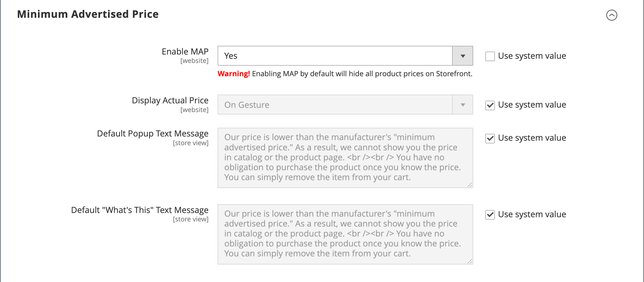
Task: Click the Default Popup Text Message label
Action: coord(153,133)
